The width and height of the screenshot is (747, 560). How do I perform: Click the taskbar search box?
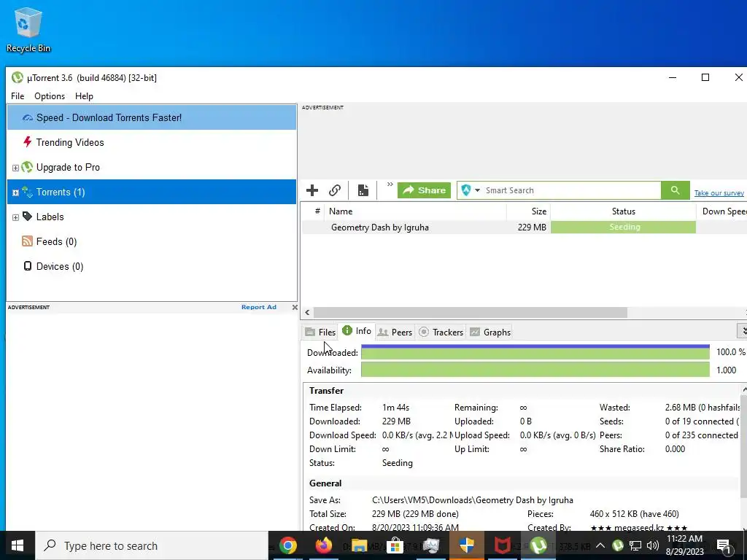pyautogui.click(x=152, y=545)
